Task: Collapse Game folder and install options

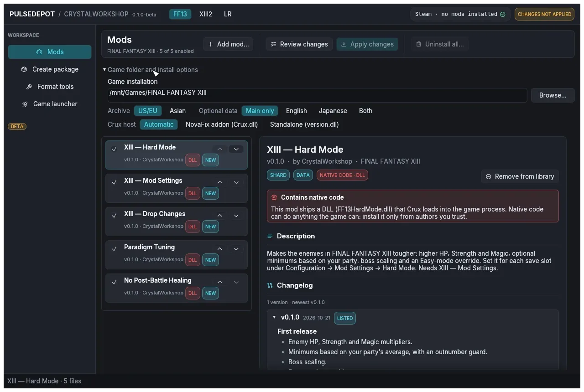Action: pos(151,70)
